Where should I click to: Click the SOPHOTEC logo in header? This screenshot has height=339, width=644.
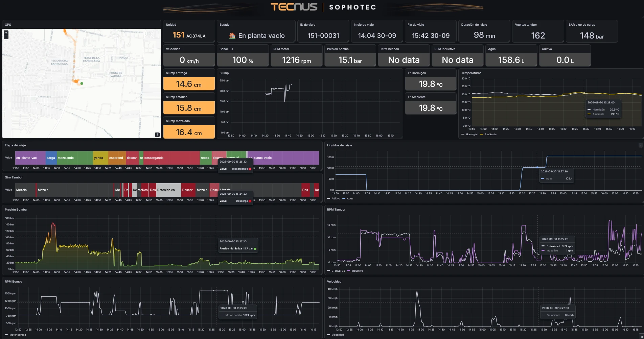tap(352, 7)
